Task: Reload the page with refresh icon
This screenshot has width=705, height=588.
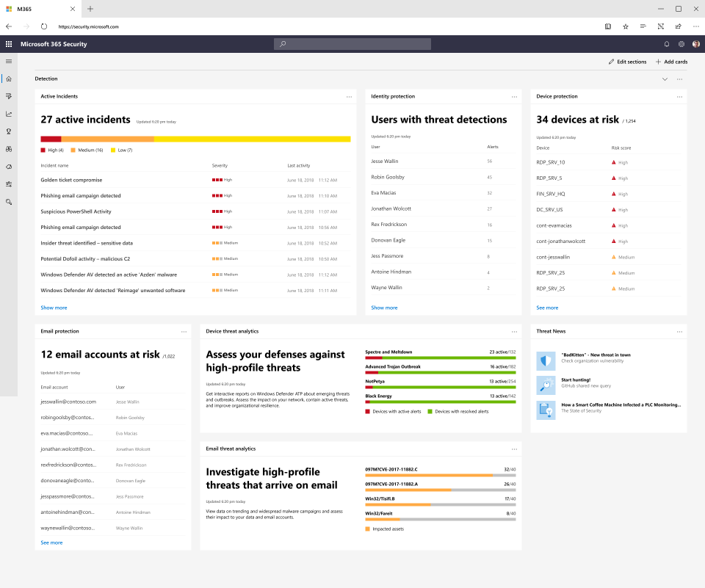Action: [43, 26]
